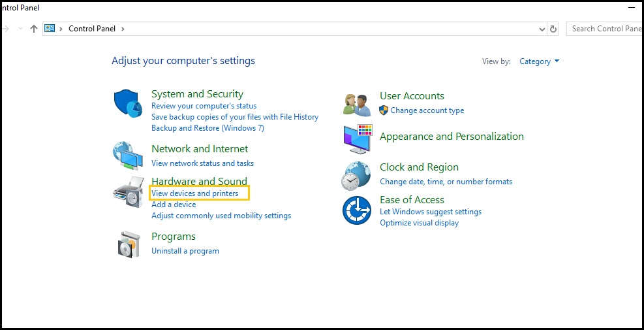Image resolution: width=644 pixels, height=330 pixels.
Task: Click the Network and Internet globe icon
Action: (128, 156)
